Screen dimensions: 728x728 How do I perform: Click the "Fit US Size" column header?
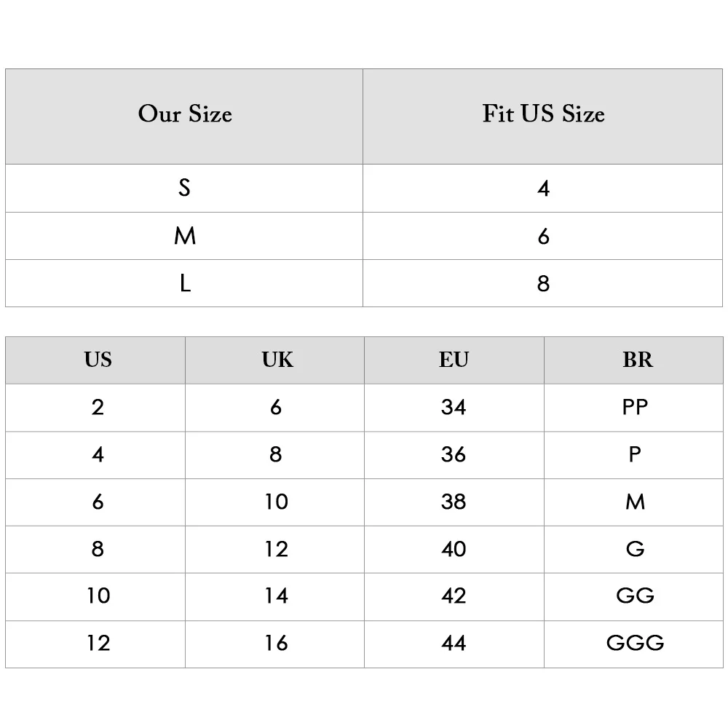(x=543, y=114)
